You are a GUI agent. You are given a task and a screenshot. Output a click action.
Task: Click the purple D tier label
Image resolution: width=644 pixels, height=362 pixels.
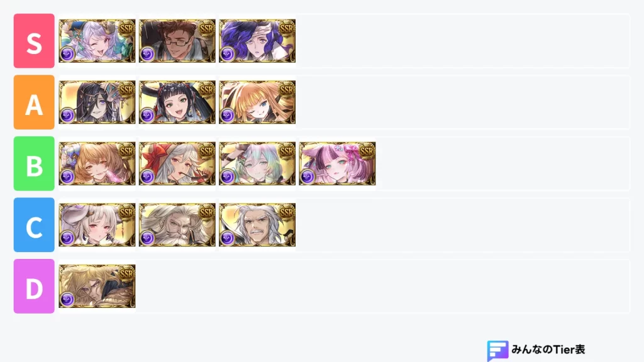(34, 286)
